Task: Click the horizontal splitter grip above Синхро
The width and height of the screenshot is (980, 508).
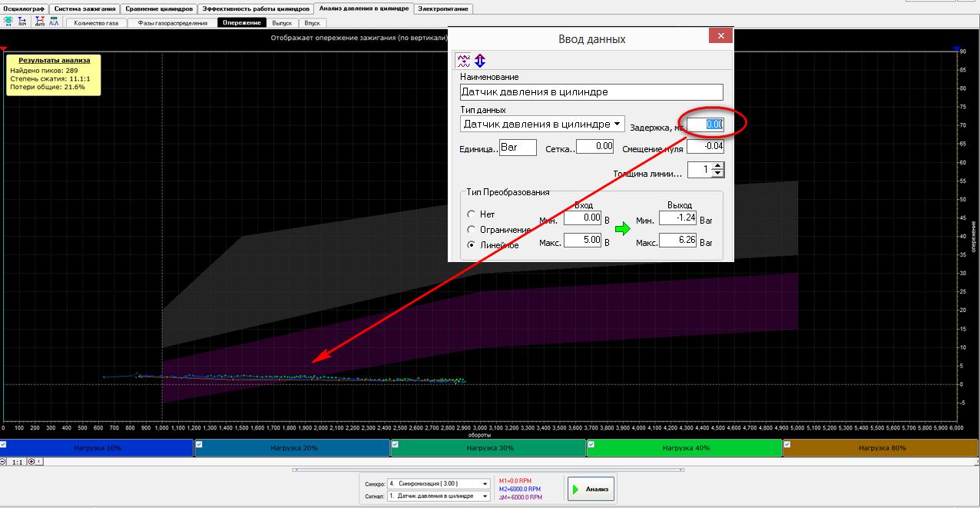Action: (488, 469)
